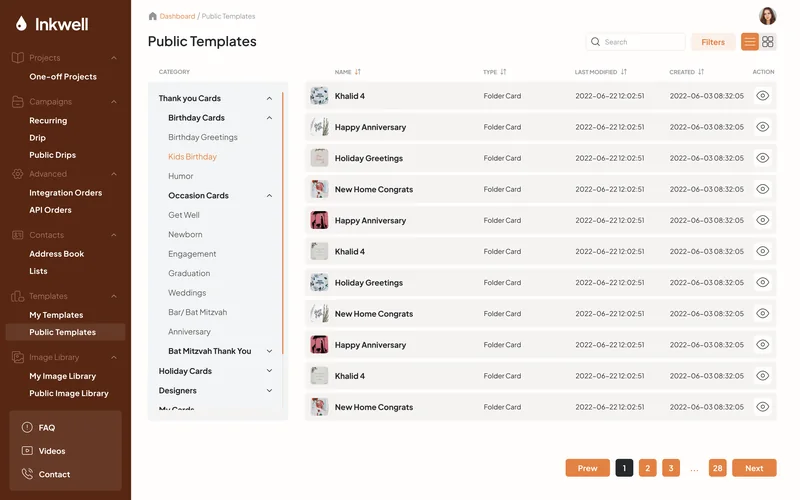800x500 pixels.
Task: Click the Contact phone icon
Action: (x=27, y=474)
